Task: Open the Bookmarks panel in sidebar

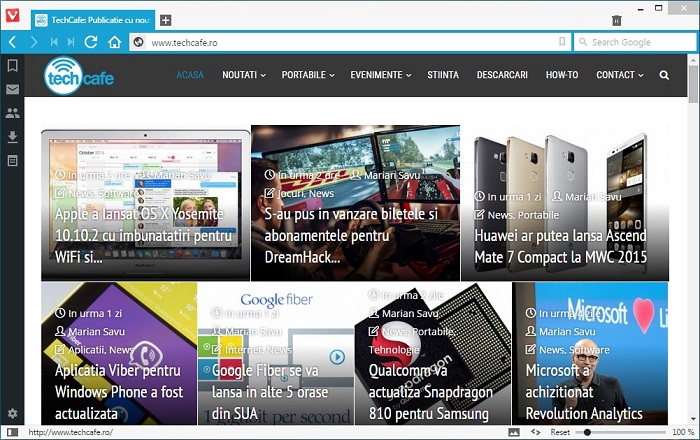Action: (x=12, y=65)
